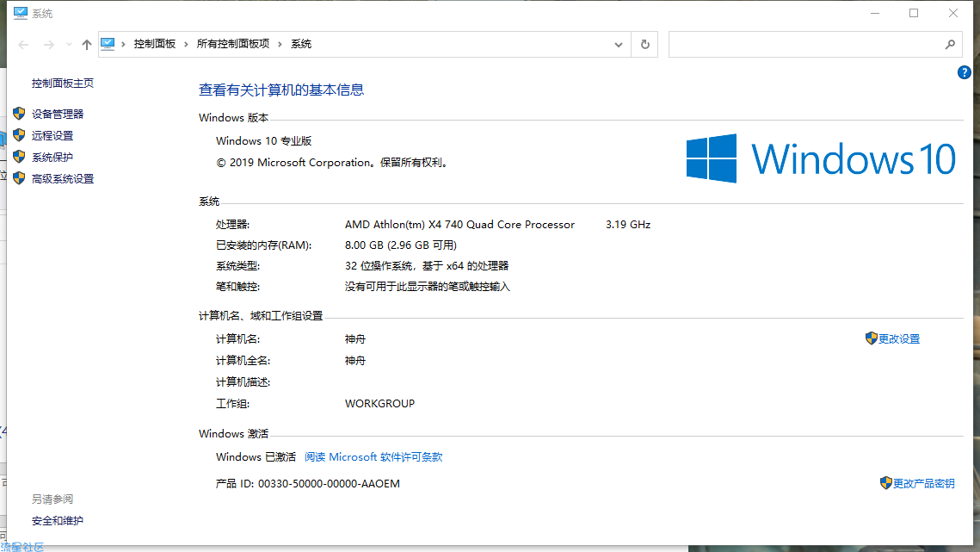This screenshot has height=552, width=980.
Task: Close the 系统 window
Action: click(953, 13)
